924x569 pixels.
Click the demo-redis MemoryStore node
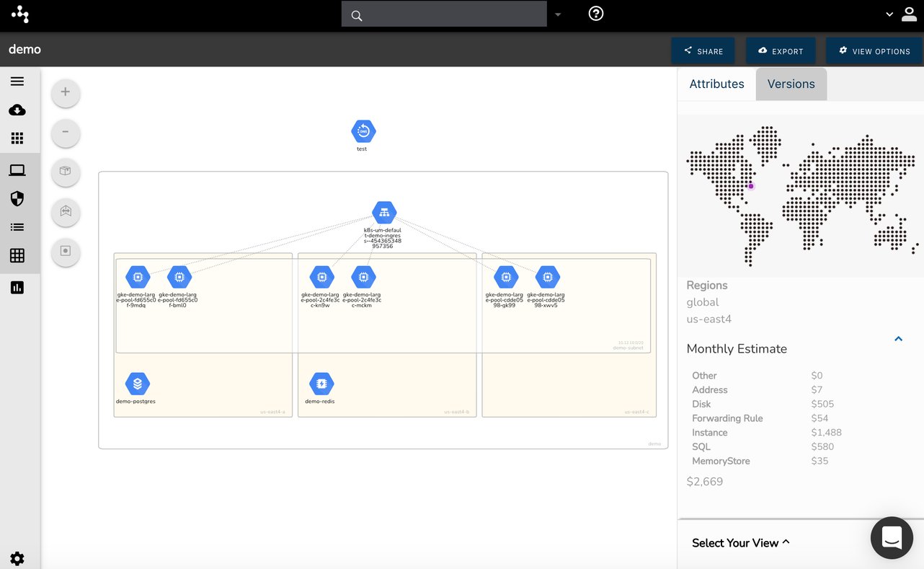coord(321,383)
